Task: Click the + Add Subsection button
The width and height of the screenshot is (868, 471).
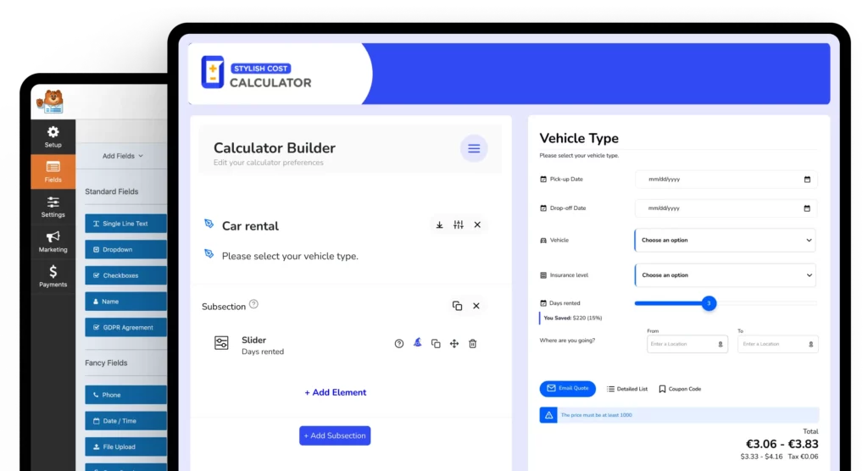Action: coord(335,435)
